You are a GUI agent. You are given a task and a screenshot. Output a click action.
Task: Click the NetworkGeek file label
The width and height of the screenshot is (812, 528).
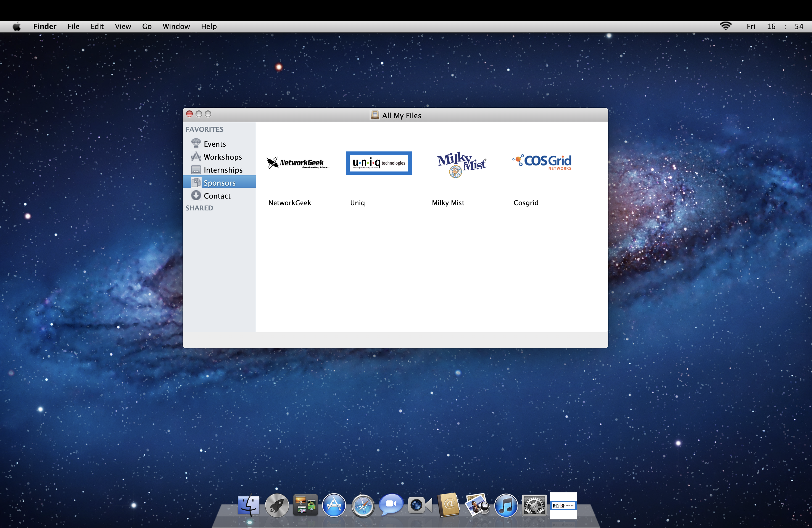[x=290, y=203]
